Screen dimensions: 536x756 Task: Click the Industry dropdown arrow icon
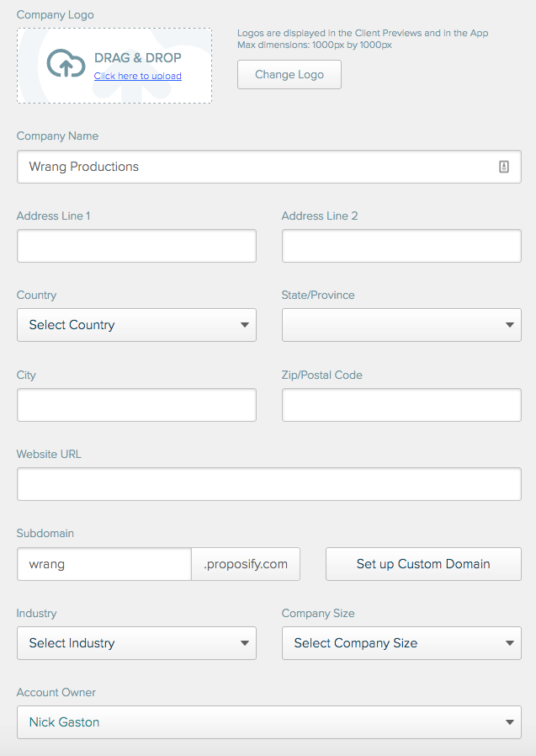pyautogui.click(x=245, y=643)
